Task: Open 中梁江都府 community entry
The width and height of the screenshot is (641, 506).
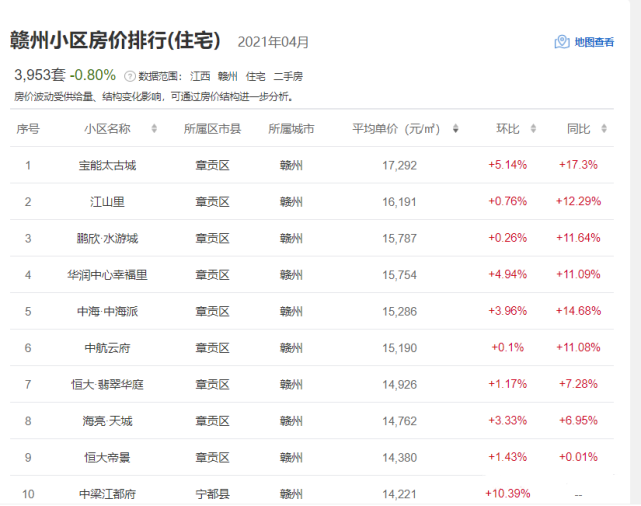Action: tap(108, 494)
